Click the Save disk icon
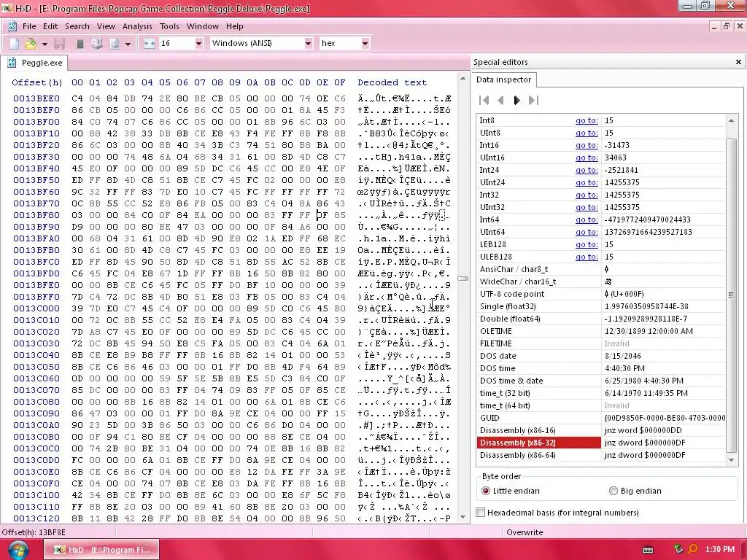Image resolution: width=747 pixels, height=560 pixels. coord(60,43)
